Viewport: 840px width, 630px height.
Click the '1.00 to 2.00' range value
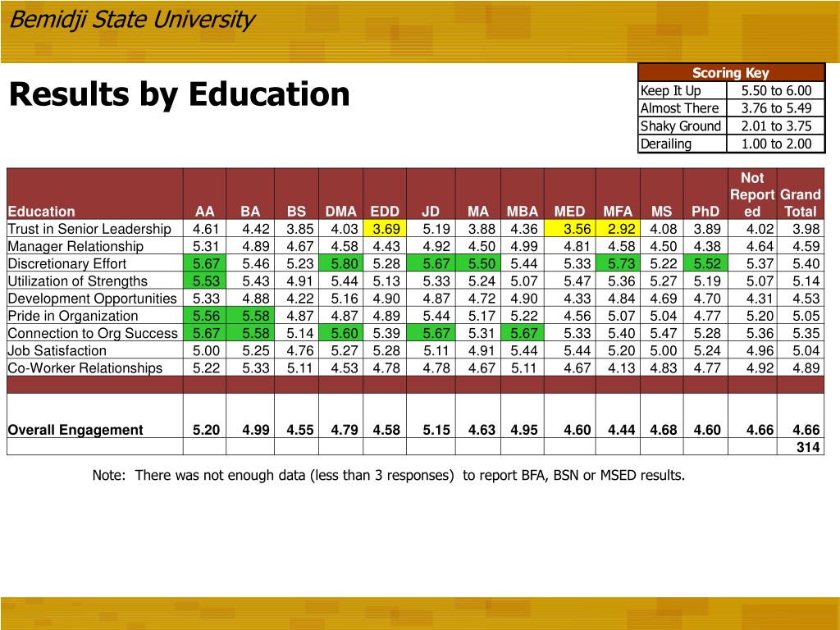(x=776, y=144)
